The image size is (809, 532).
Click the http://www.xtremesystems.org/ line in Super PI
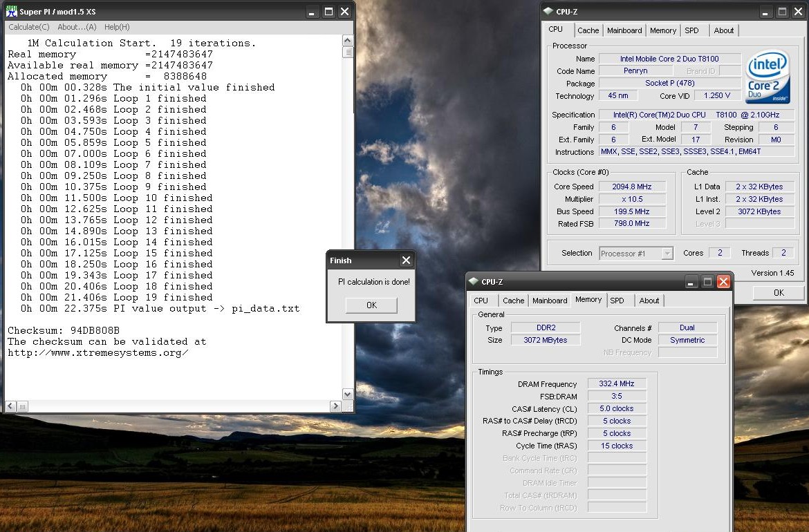point(98,353)
